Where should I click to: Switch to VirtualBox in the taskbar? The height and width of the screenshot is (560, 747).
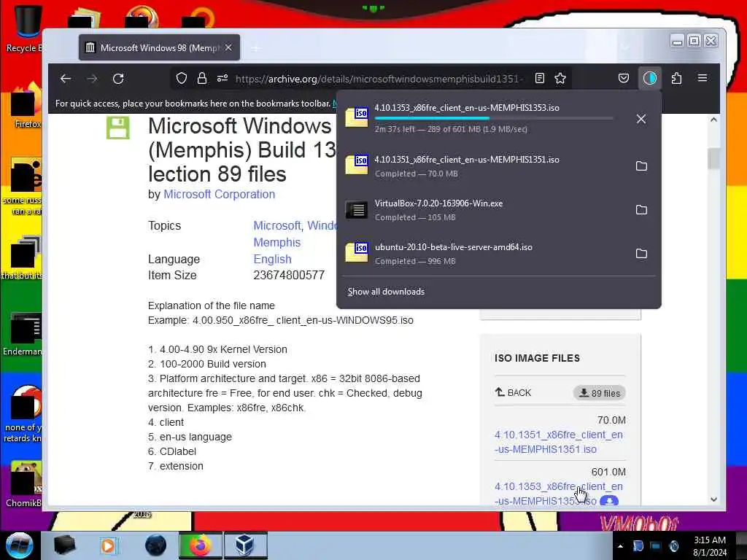pos(245,545)
